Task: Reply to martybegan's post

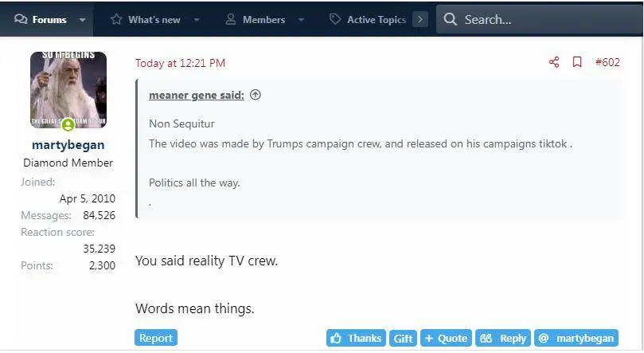Action: coord(503,338)
